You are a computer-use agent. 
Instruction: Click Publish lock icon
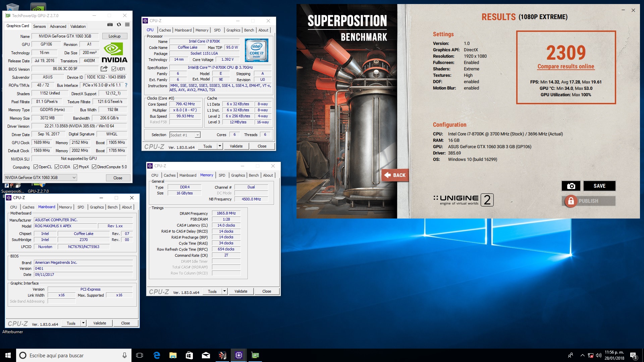click(571, 201)
